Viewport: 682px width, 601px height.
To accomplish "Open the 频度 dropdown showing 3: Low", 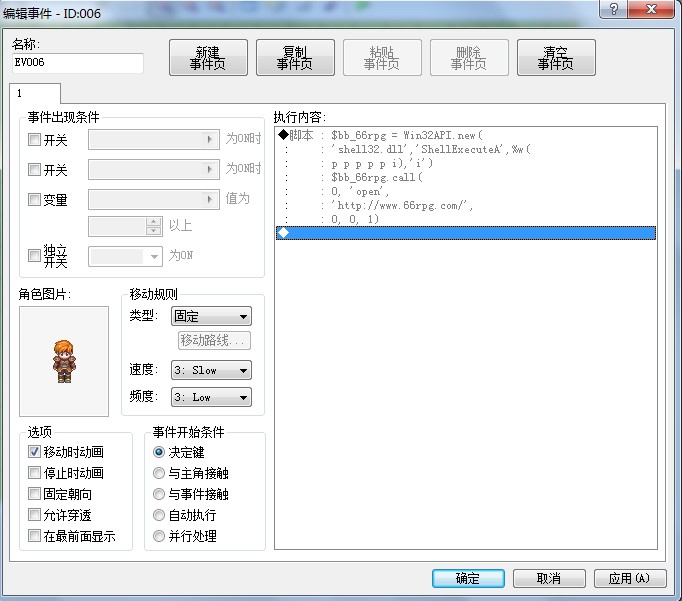I will [x=211, y=397].
